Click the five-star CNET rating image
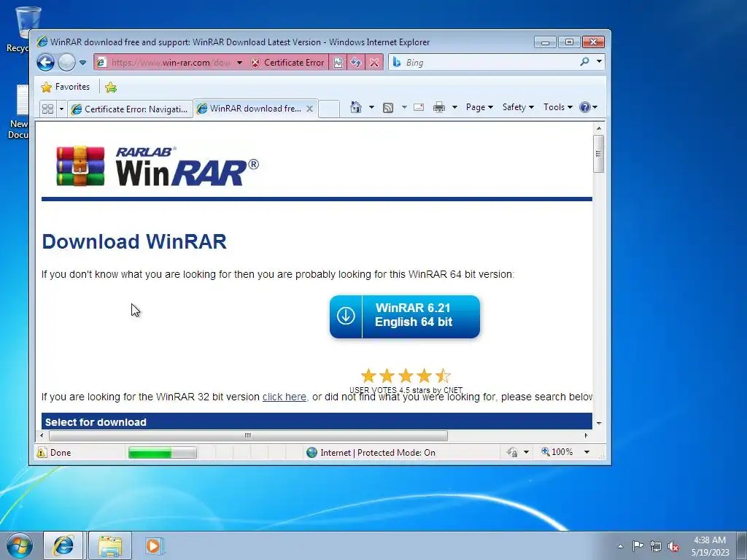The image size is (747, 560). (x=406, y=376)
